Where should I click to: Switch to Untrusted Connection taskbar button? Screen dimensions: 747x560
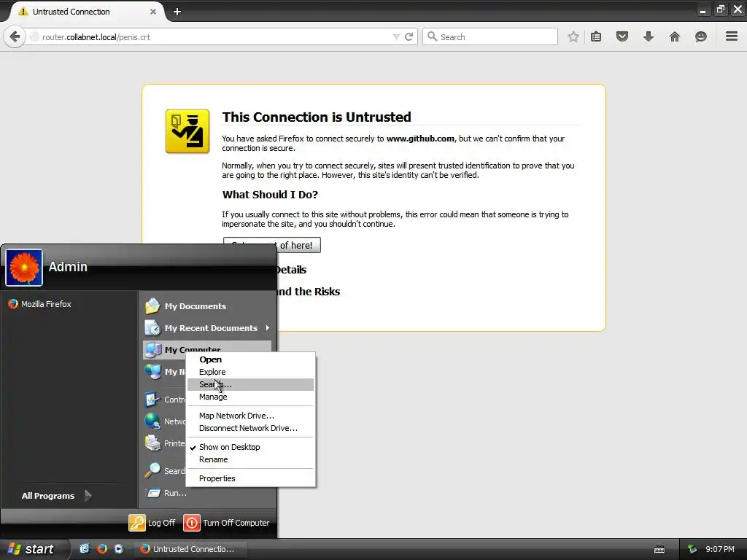(x=189, y=549)
